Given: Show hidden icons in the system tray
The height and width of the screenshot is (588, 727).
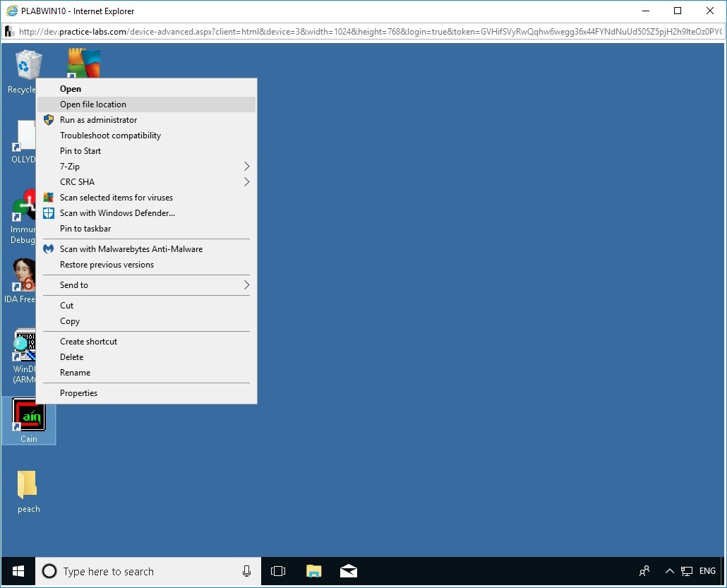Looking at the screenshot, I should click(669, 571).
